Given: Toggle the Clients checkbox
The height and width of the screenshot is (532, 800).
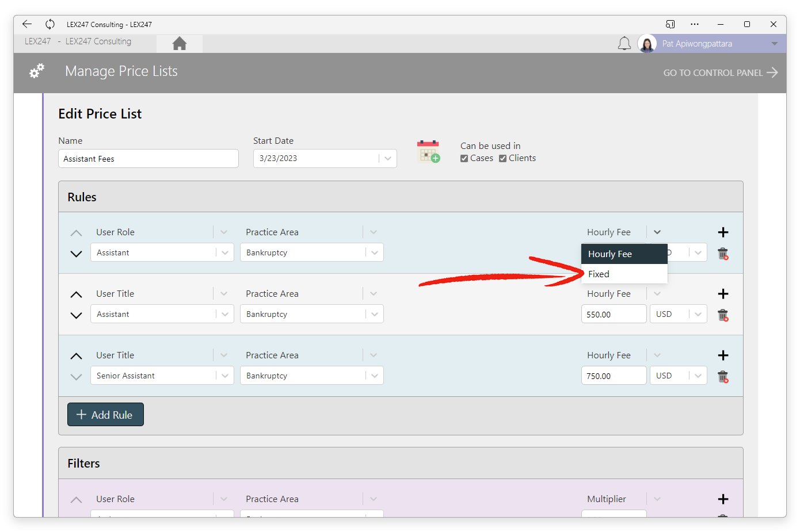Looking at the screenshot, I should click(x=502, y=159).
